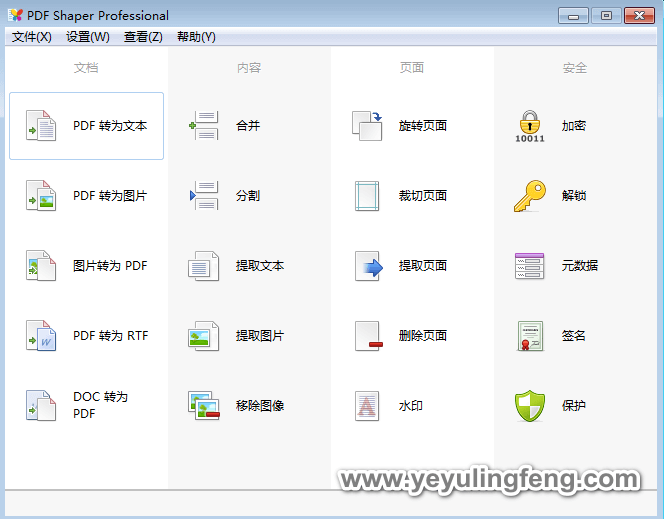Image resolution: width=664 pixels, height=519 pixels.
Task: Open the 提取页面 tool
Action: [412, 265]
